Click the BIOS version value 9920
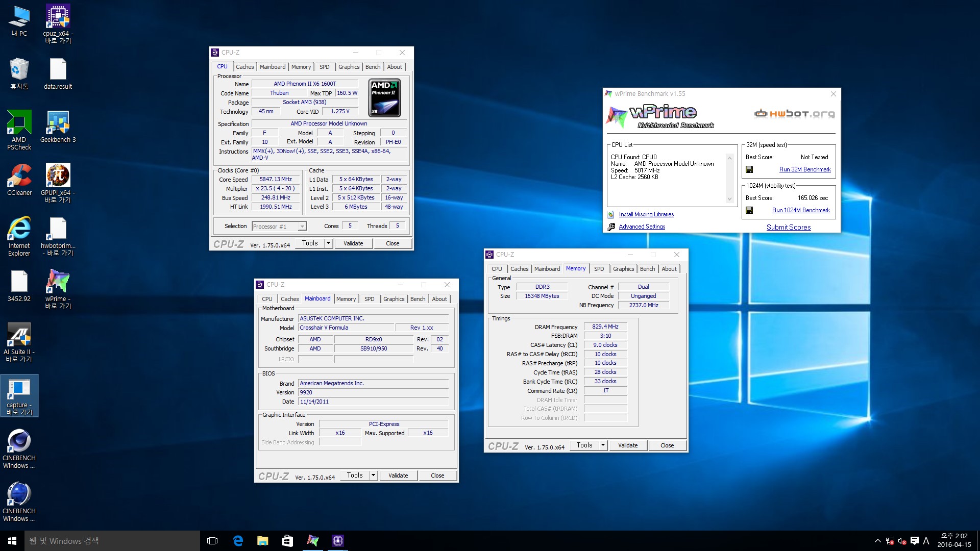Viewport: 980px width, 551px height. (x=374, y=392)
